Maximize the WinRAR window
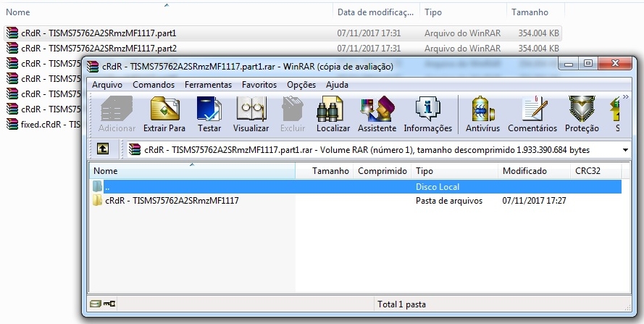 tap(587, 64)
